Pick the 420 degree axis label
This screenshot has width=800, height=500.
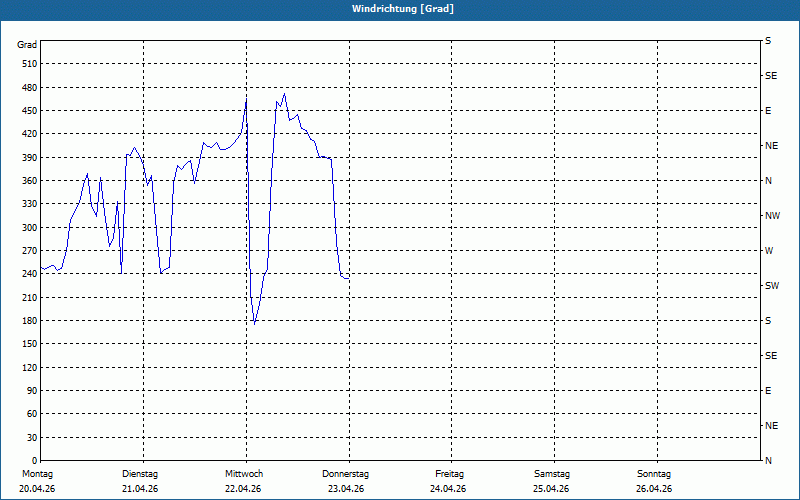click(x=30, y=134)
